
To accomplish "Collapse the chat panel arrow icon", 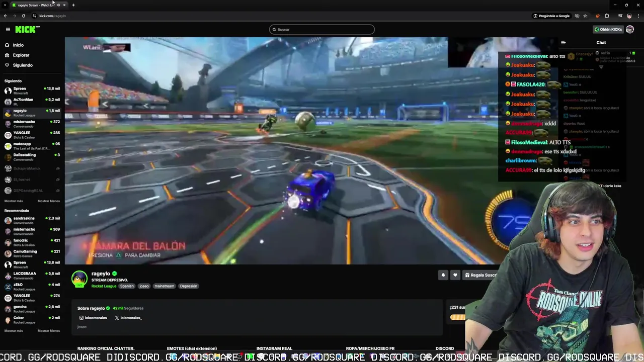I will (563, 43).
